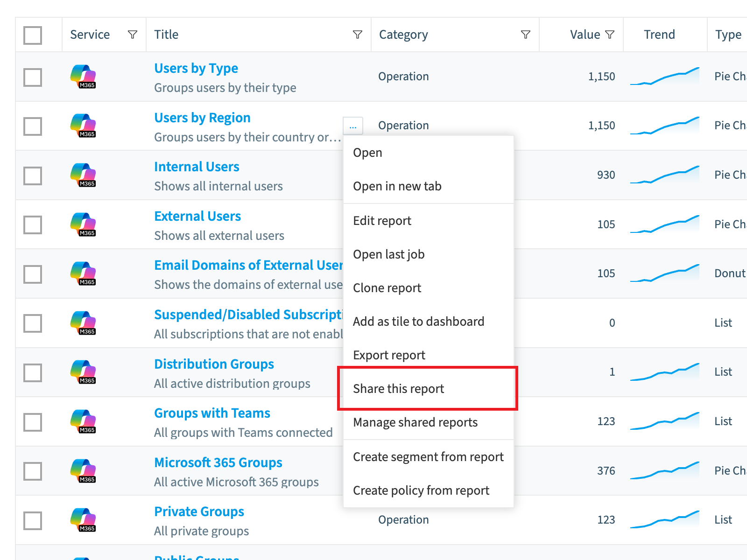Select Clone report in the menu

(x=429, y=288)
